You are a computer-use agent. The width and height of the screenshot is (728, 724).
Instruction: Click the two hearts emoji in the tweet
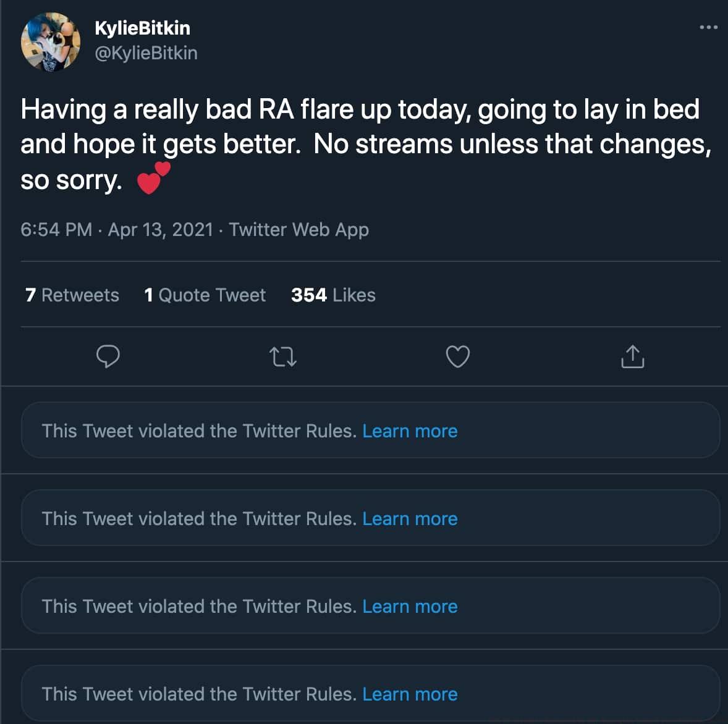[153, 179]
